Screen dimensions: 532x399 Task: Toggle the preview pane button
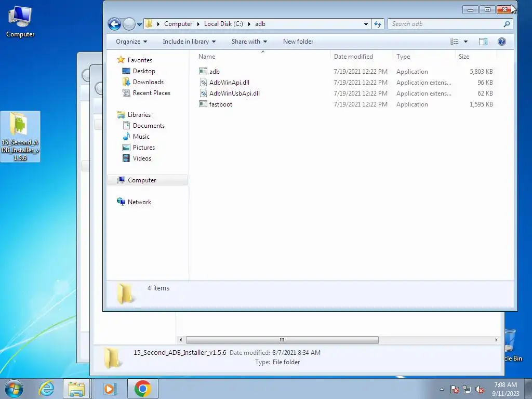pyautogui.click(x=483, y=42)
